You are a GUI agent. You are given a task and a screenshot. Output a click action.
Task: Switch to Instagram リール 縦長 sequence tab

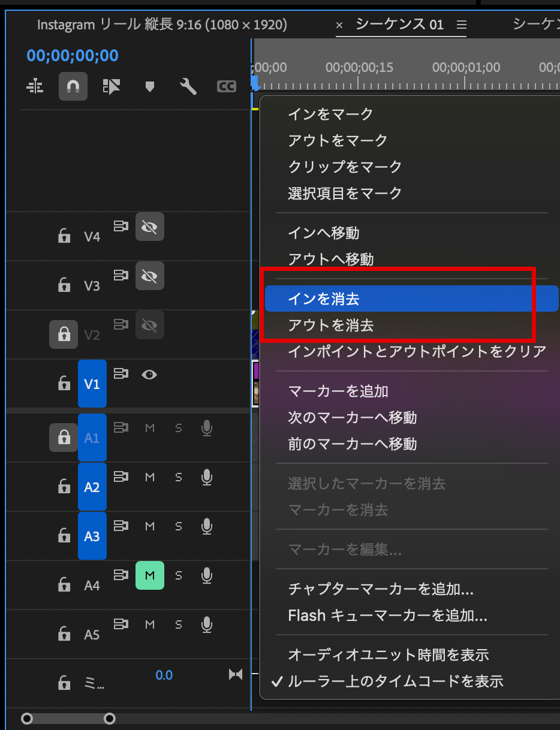[162, 25]
